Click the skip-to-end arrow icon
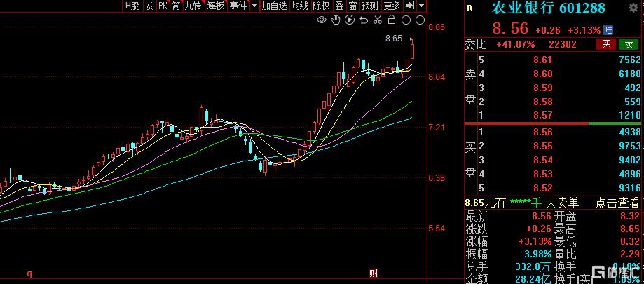644x284 pixels. pos(409,6)
